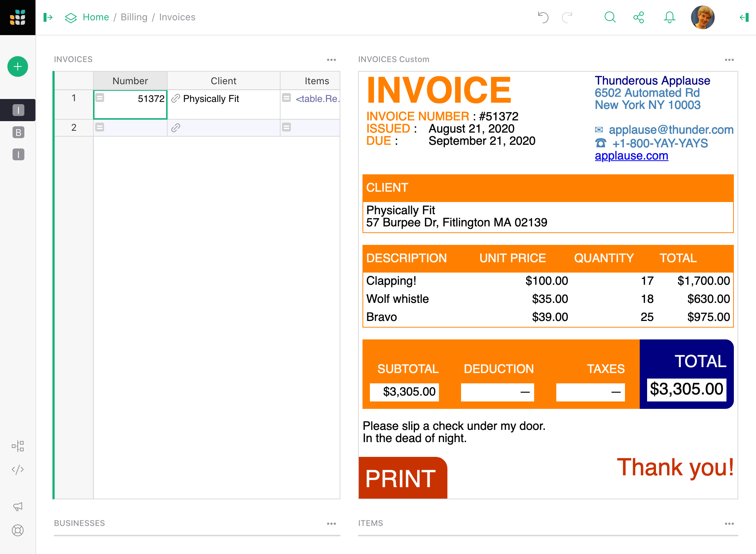Switch to the B page in the sidebar

[18, 133]
